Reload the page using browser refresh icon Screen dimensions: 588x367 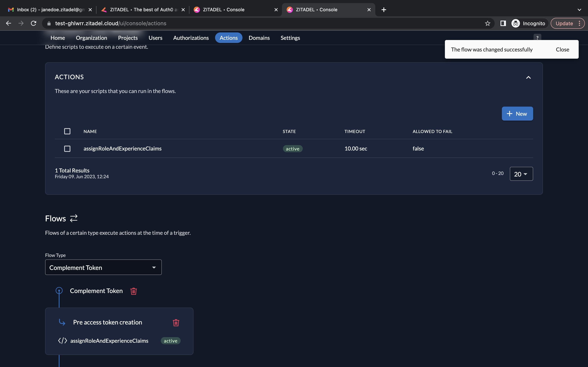33,23
